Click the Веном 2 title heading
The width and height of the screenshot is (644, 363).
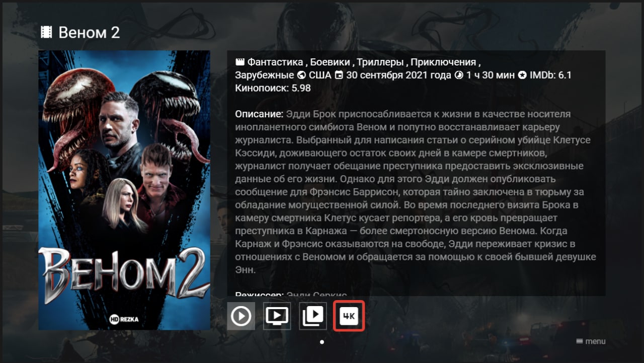[x=89, y=33]
